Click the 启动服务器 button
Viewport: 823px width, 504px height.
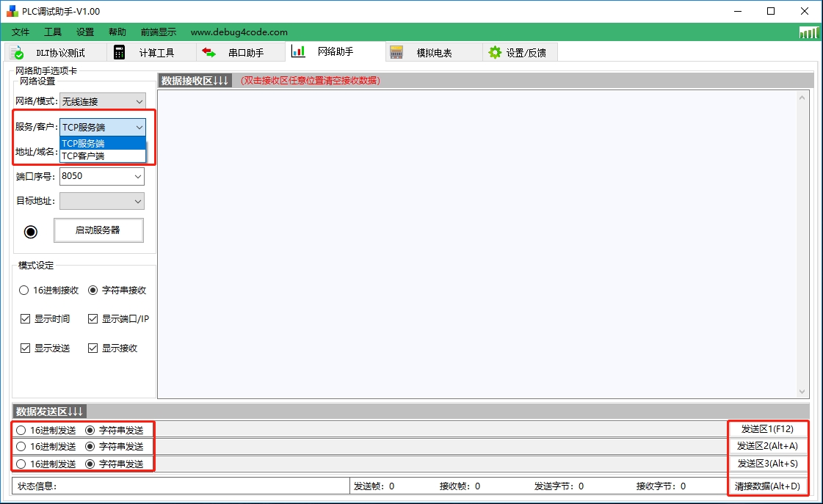click(x=98, y=230)
